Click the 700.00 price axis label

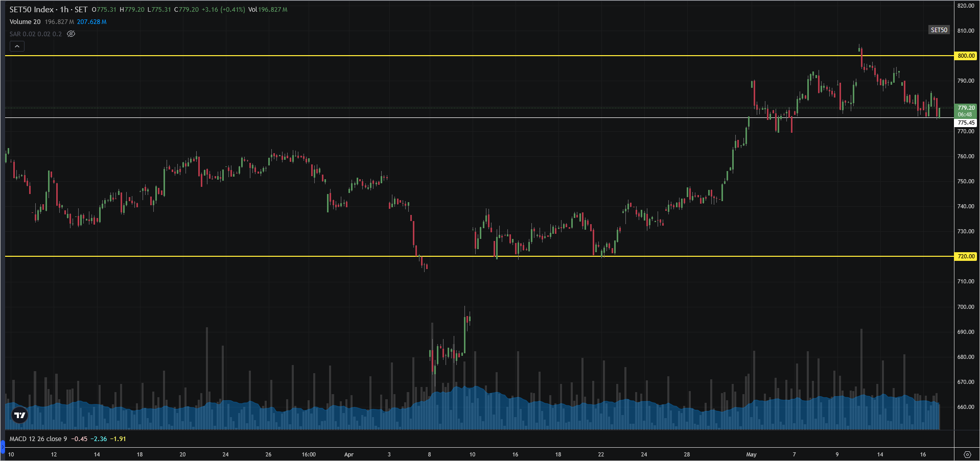(966, 307)
